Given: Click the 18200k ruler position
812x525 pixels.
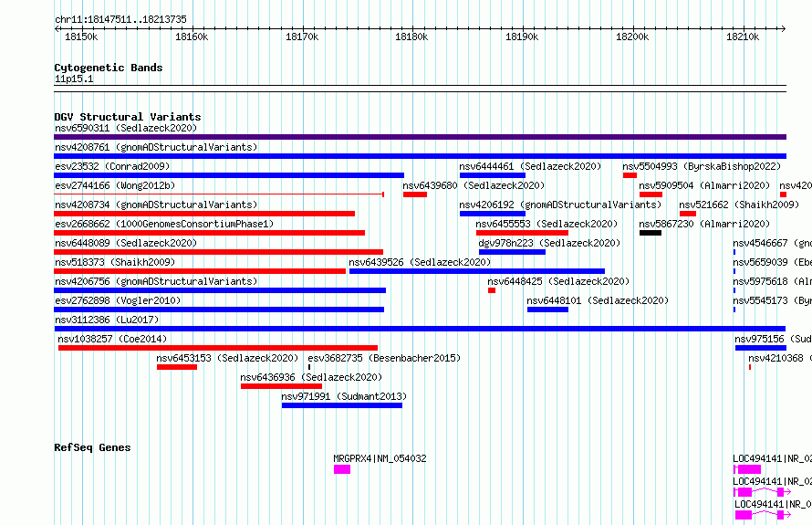Looking at the screenshot, I should [x=631, y=37].
